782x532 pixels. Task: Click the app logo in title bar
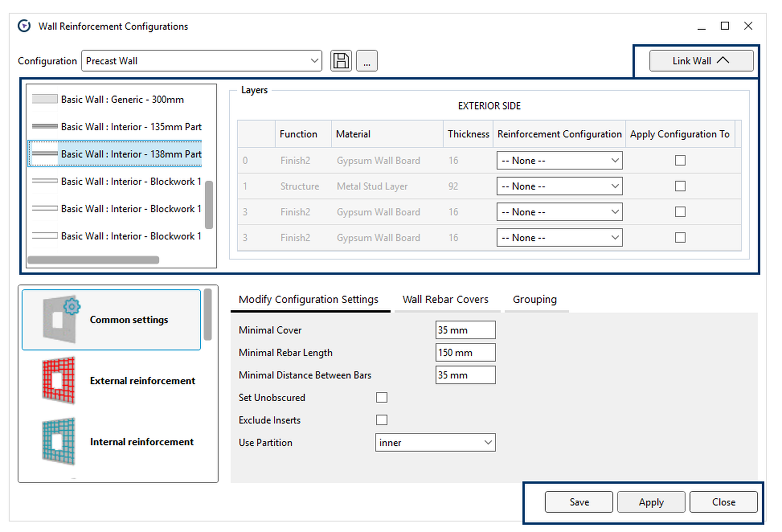coord(24,26)
